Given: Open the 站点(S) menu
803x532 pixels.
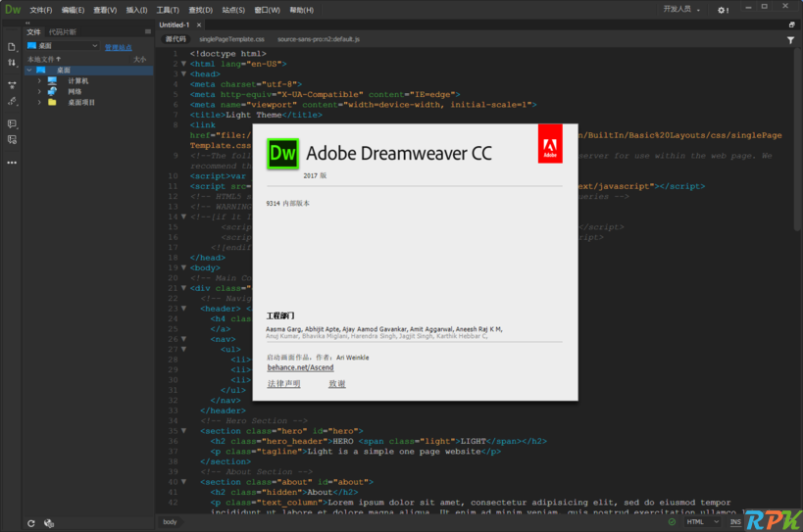Looking at the screenshot, I should point(233,10).
